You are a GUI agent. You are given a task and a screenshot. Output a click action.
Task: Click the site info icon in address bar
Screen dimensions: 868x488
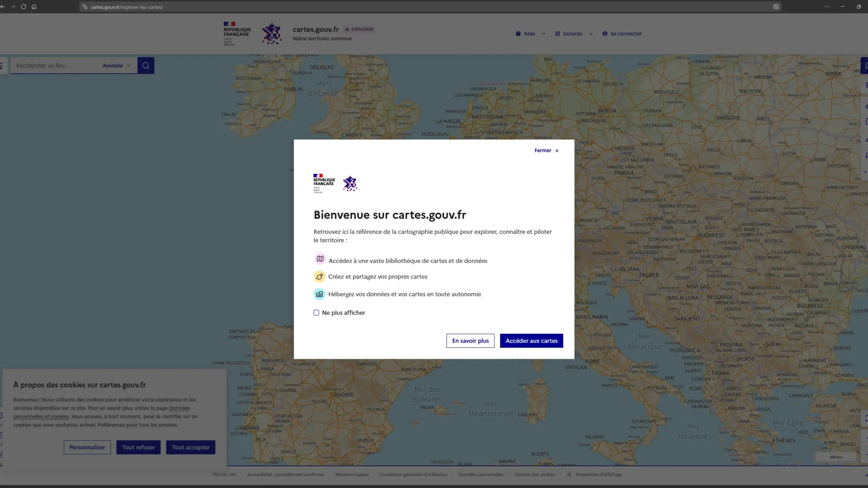tap(85, 7)
